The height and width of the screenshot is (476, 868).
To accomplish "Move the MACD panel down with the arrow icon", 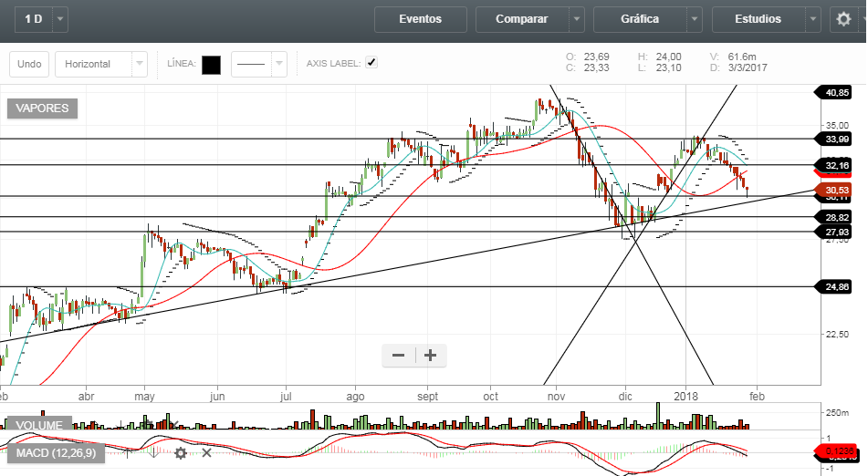I will pos(154,453).
